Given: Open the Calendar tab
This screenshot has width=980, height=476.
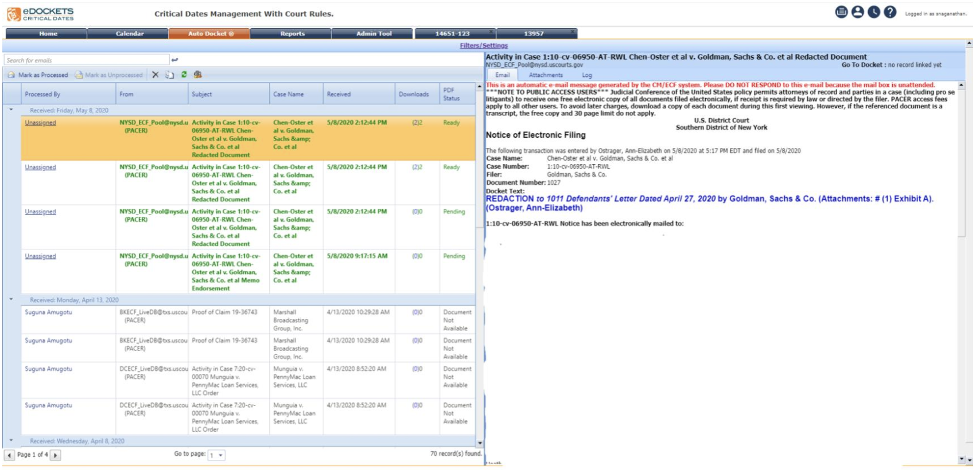Looking at the screenshot, I should coord(128,34).
